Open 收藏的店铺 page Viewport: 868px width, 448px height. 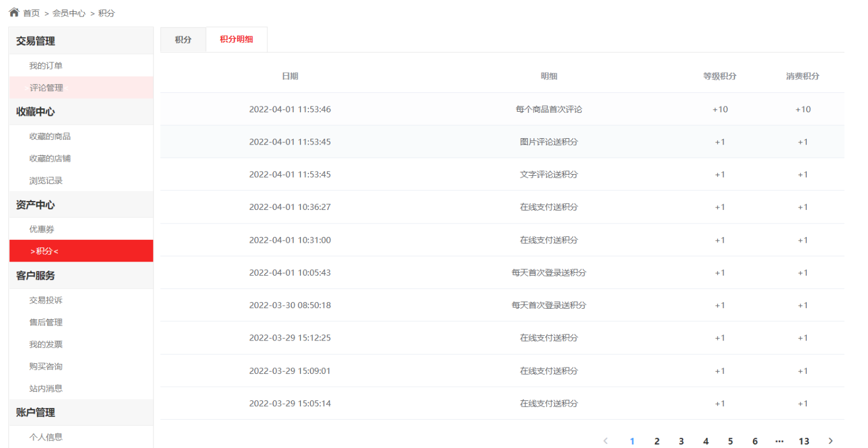click(x=50, y=159)
